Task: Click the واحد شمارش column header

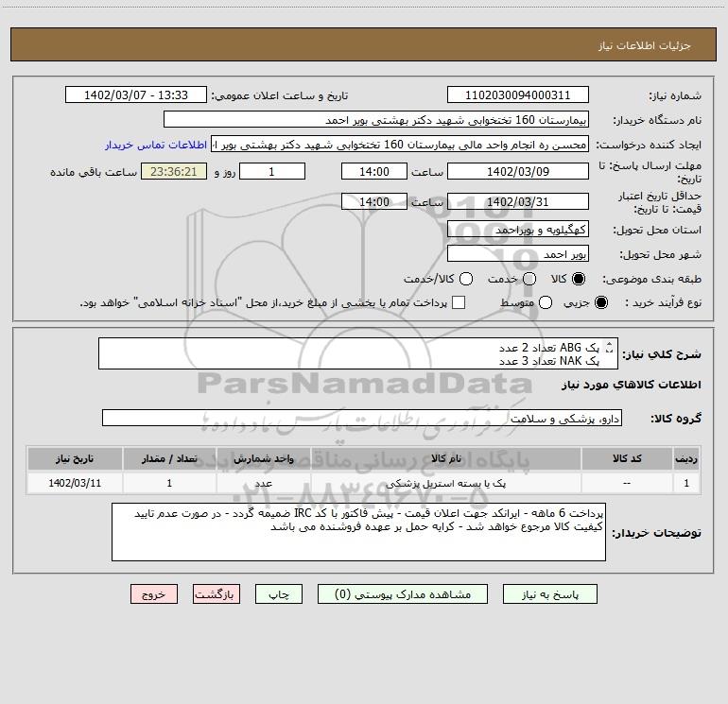Action: click(263, 458)
